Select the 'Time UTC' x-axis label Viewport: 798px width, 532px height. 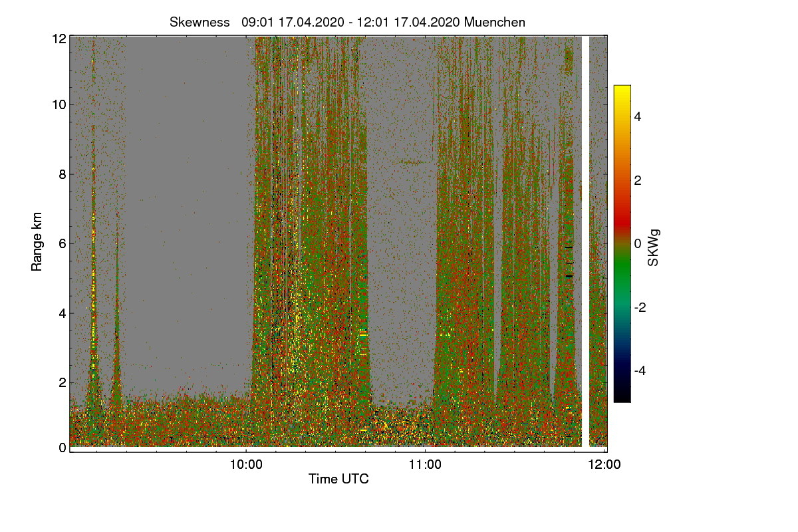coord(338,479)
